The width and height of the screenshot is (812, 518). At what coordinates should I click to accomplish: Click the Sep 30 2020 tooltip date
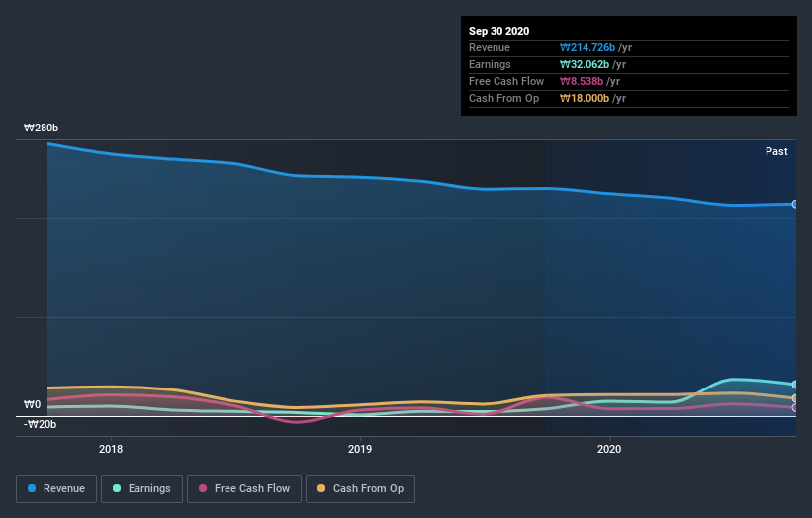coord(499,31)
